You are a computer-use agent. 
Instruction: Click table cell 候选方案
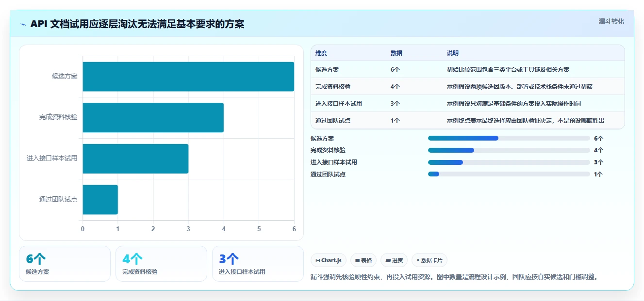coord(327,70)
